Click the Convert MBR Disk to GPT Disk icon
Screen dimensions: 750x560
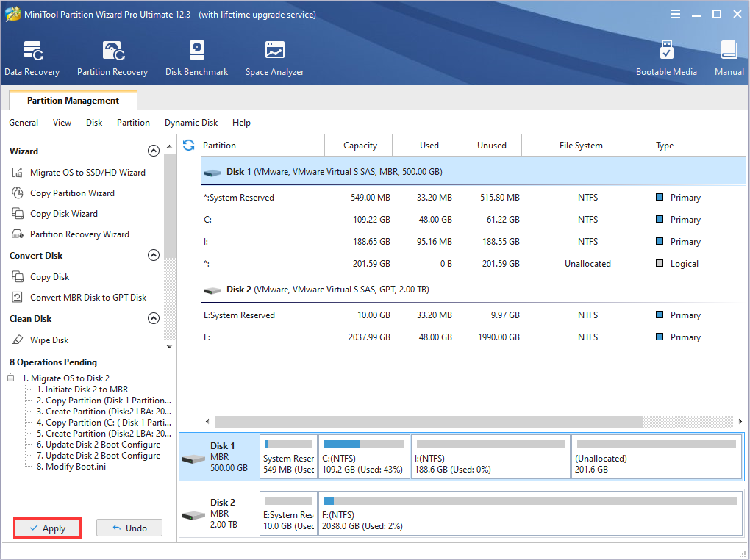(18, 298)
